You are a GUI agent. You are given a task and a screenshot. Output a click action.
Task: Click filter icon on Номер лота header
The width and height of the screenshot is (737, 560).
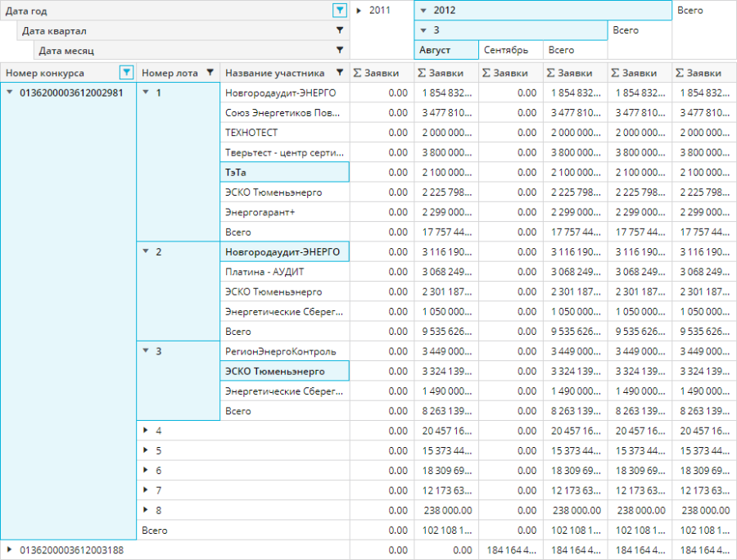click(x=210, y=73)
